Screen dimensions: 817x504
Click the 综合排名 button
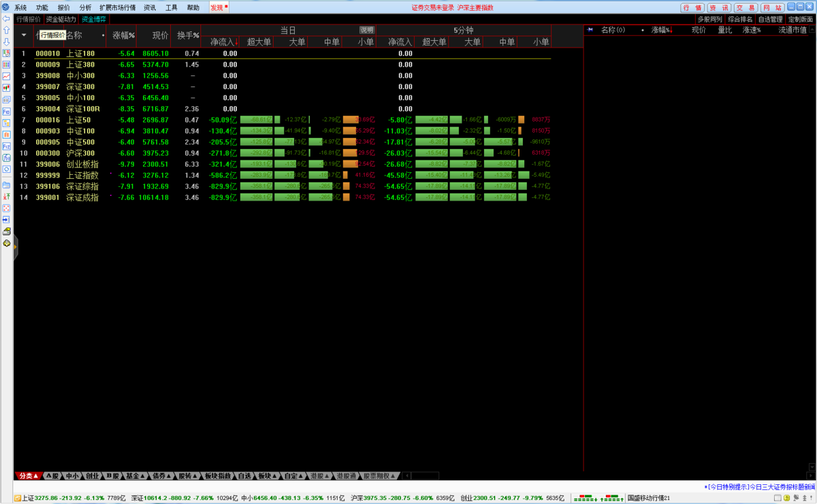tap(740, 19)
